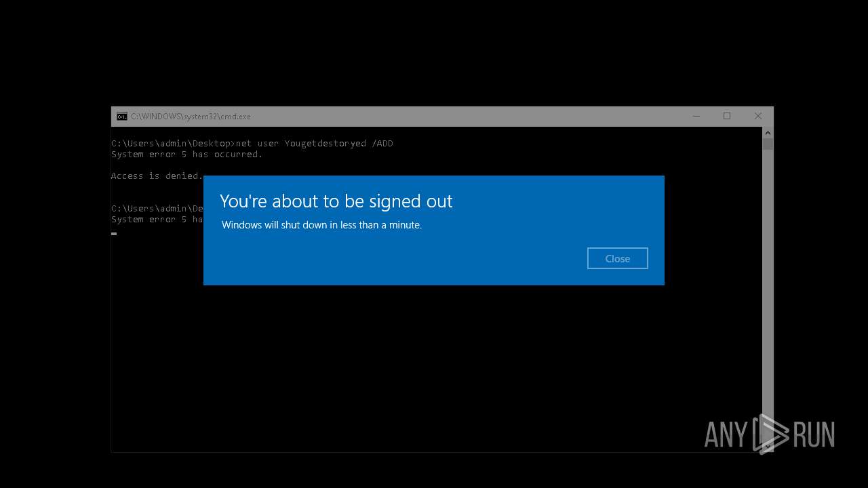This screenshot has width=868, height=488.
Task: Maximize the cmd.exe window
Action: [x=727, y=117]
